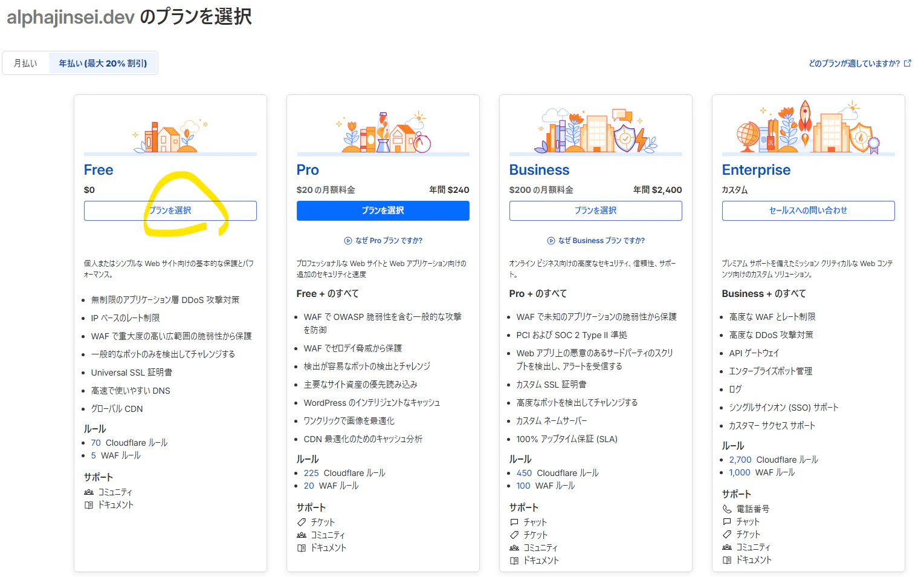
Task: Click the コミュニティ icon in the Free plan support
Action: click(89, 492)
